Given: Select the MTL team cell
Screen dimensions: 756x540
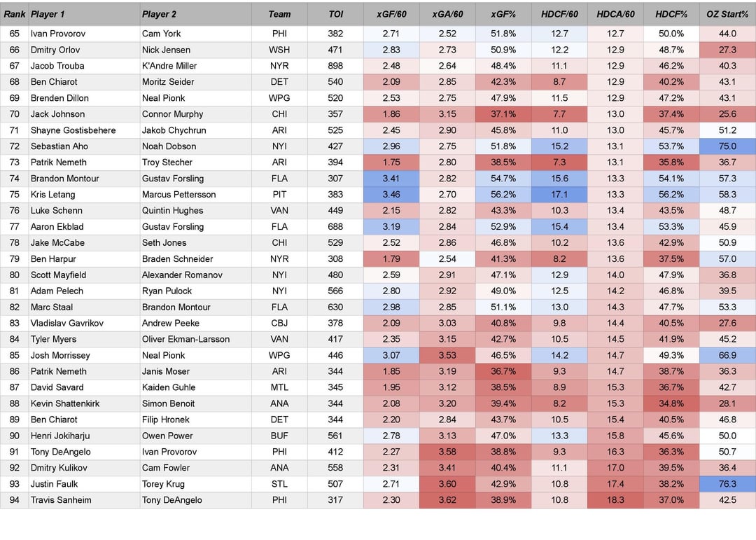Looking at the screenshot, I should coord(279,387).
